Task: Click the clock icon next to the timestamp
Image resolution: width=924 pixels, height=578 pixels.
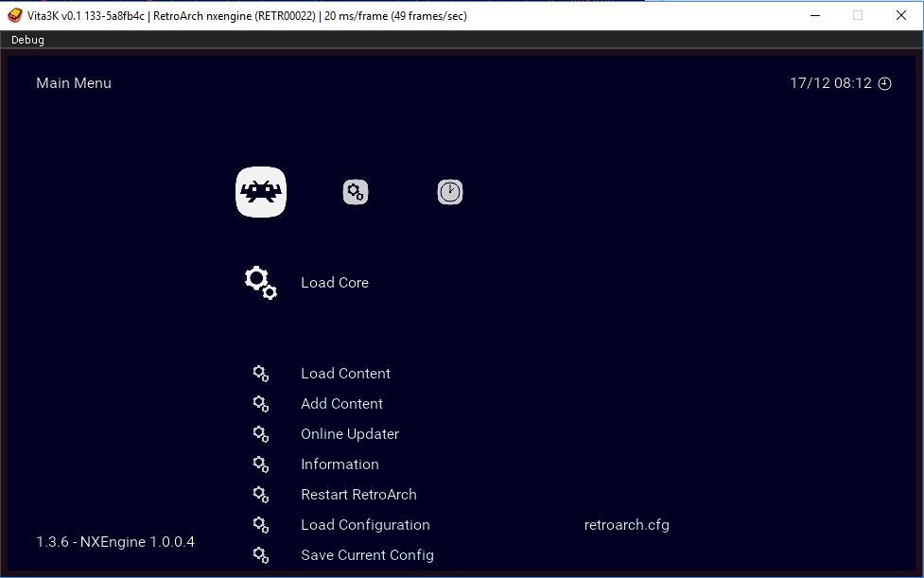Action: (884, 83)
